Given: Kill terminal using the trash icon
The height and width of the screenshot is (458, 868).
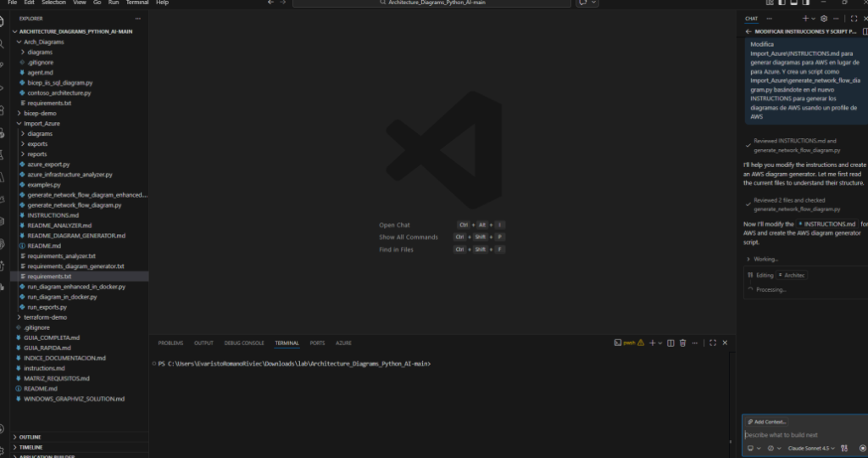Looking at the screenshot, I should [682, 343].
